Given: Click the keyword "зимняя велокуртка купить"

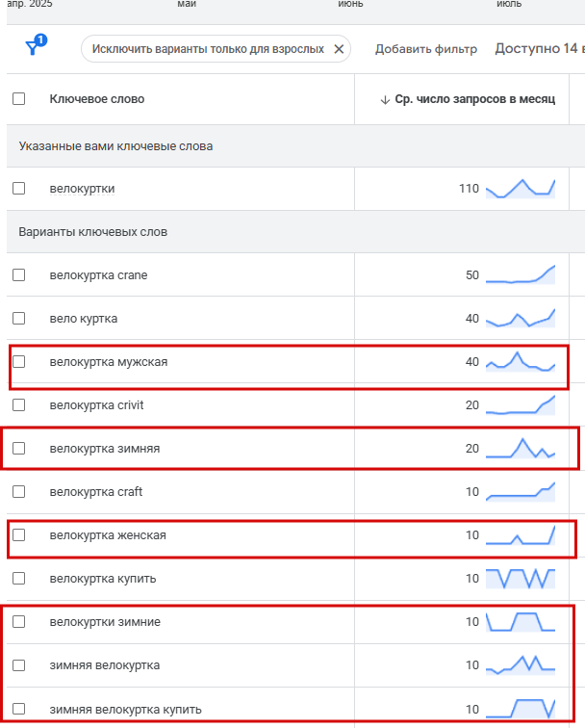Looking at the screenshot, I should point(125,710).
